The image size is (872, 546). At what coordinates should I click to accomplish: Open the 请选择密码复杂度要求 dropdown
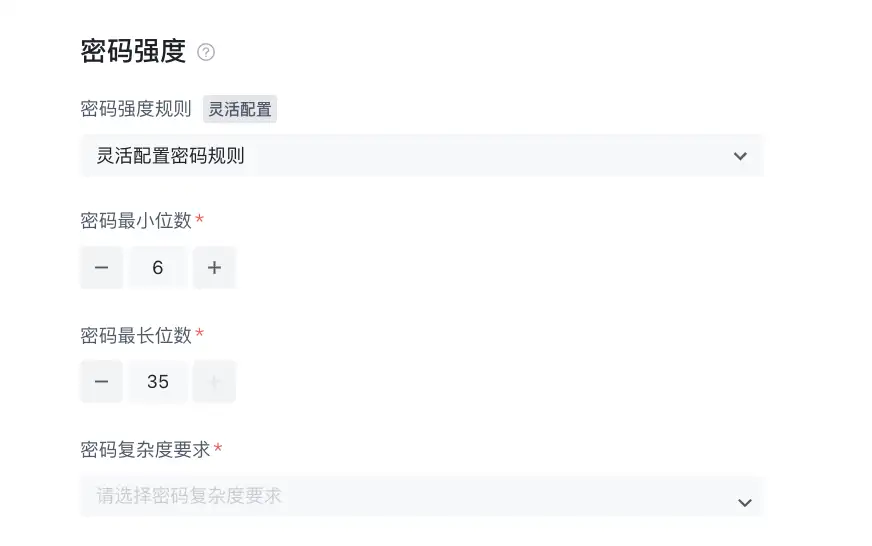[x=422, y=496]
